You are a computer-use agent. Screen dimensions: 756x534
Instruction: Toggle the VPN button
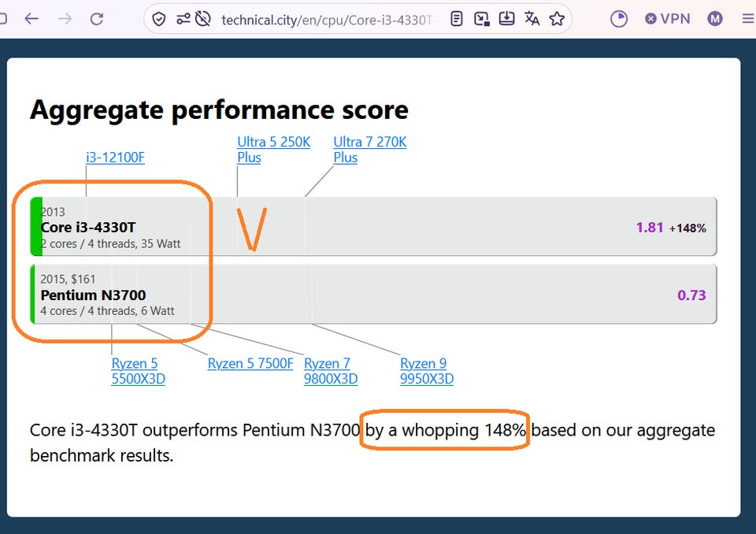click(668, 19)
